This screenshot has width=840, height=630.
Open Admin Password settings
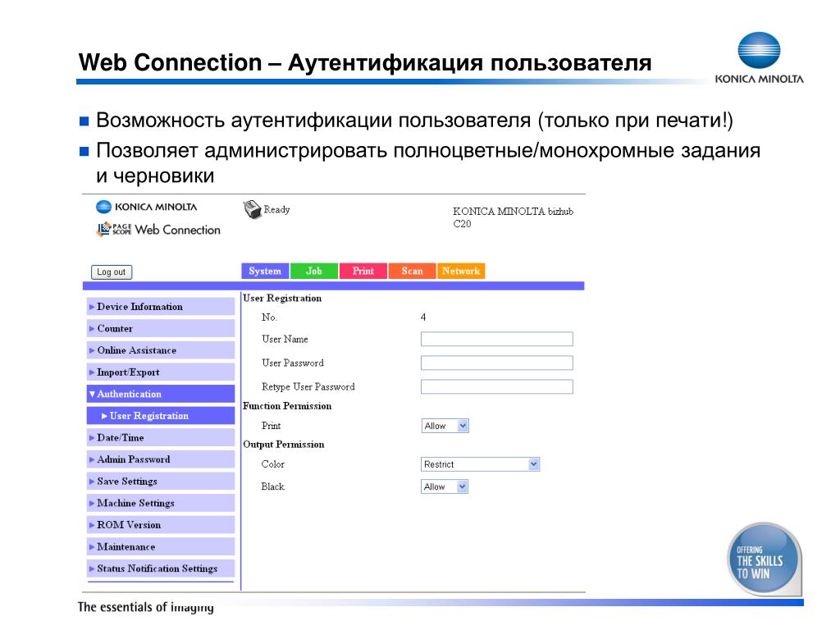coord(161,459)
